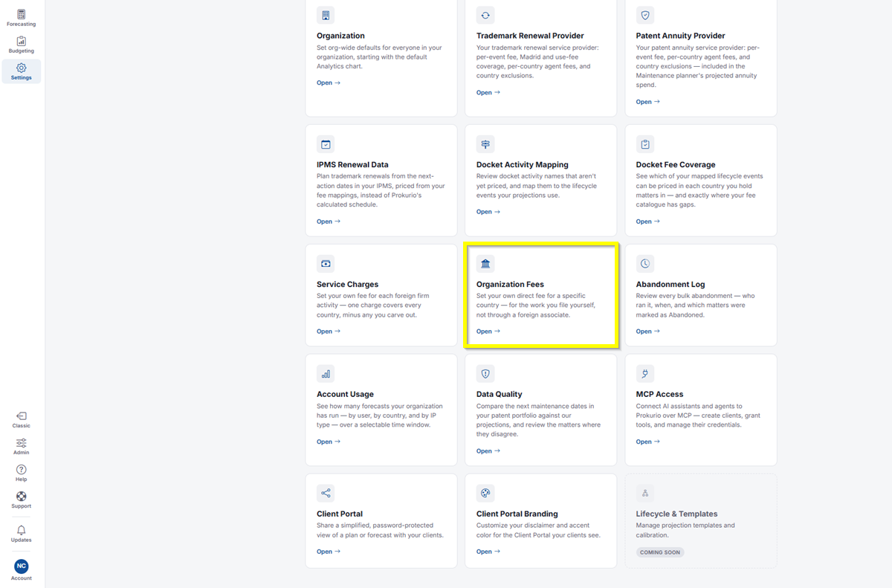Switch to the Classic view
This screenshot has height=588, width=892.
click(21, 420)
